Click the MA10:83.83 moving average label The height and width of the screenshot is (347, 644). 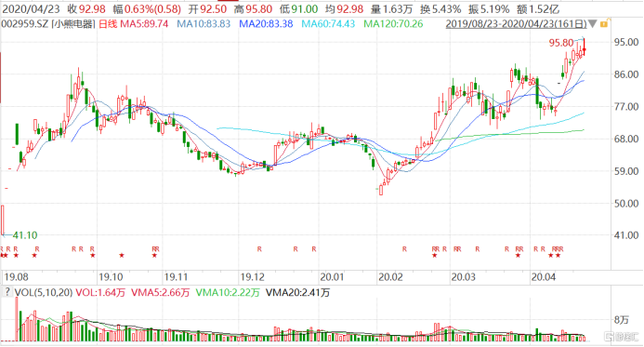(204, 24)
